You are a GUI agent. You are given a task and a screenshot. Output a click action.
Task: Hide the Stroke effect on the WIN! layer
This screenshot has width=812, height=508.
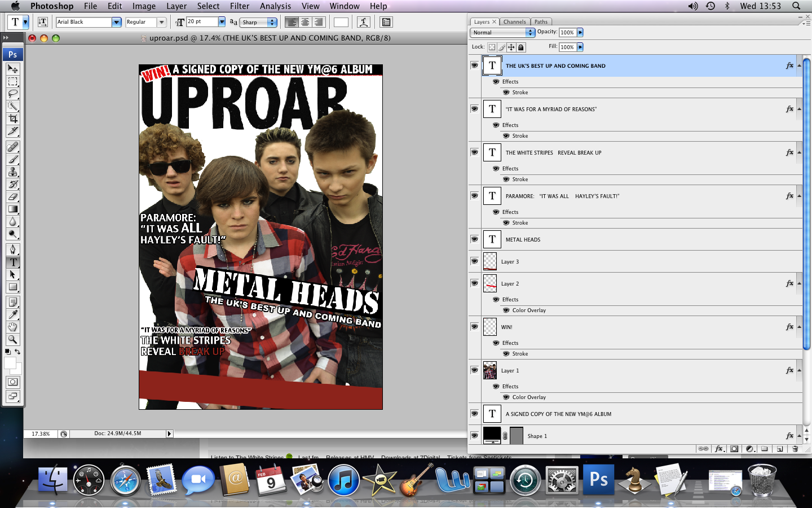(x=506, y=354)
